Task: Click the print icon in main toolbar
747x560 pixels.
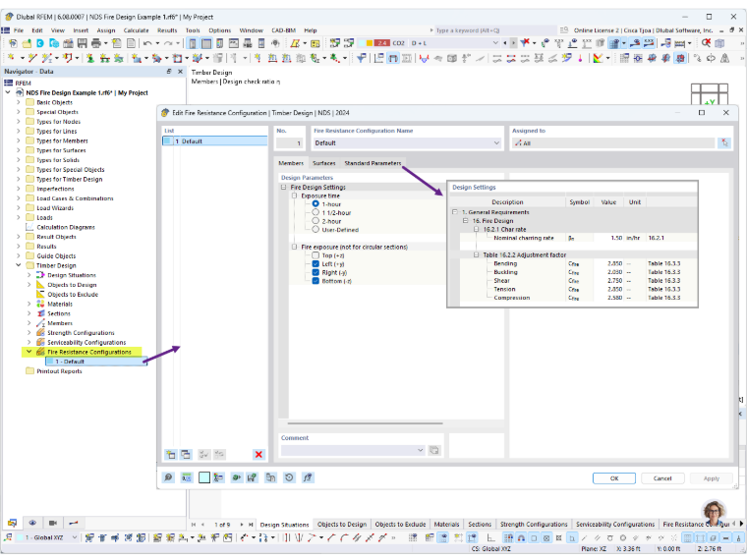Action: coord(96,43)
